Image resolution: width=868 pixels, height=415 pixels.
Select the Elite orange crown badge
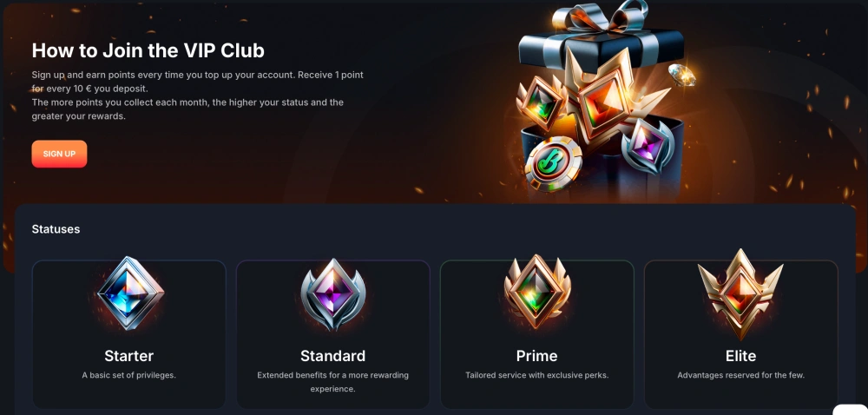(740, 293)
